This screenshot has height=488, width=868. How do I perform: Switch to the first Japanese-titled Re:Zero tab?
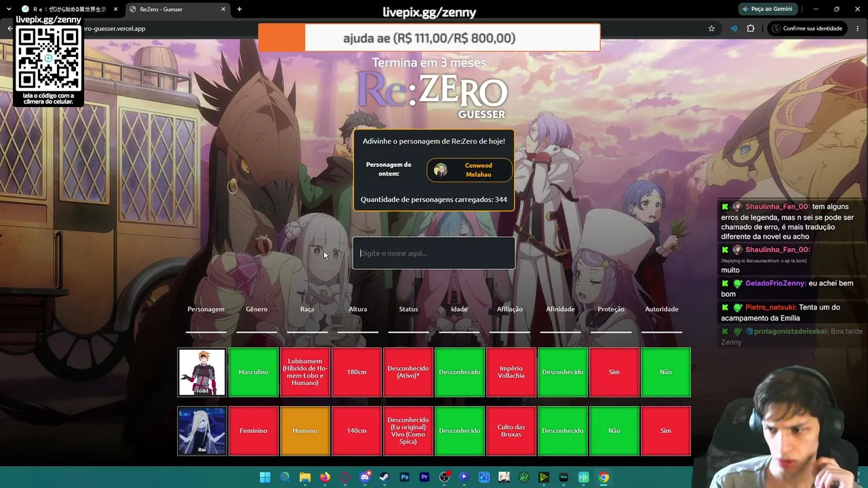(68, 9)
